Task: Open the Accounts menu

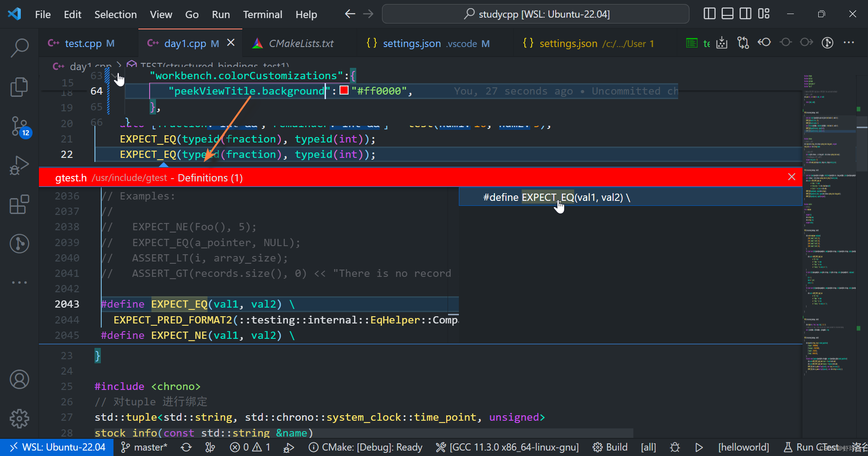Action: [x=19, y=380]
